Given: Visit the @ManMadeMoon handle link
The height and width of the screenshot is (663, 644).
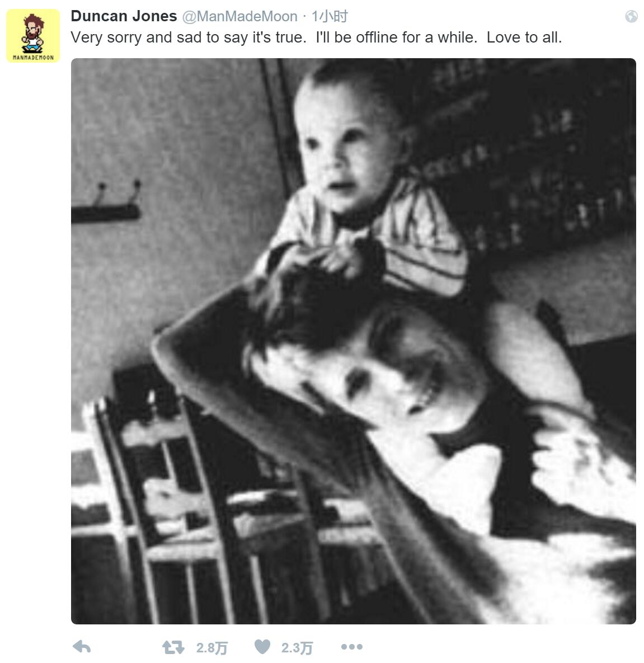Looking at the screenshot, I should click(x=240, y=16).
